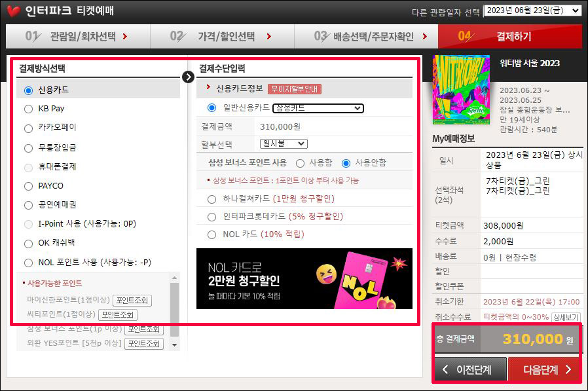Go to step 01 관람일/회차선택
588x391 pixels.
tap(78, 37)
